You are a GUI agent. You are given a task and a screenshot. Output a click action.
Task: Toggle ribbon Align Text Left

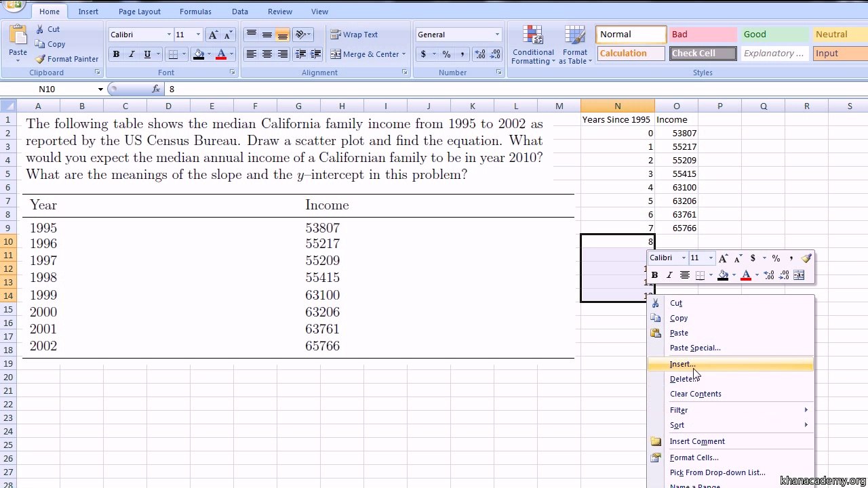(x=251, y=54)
